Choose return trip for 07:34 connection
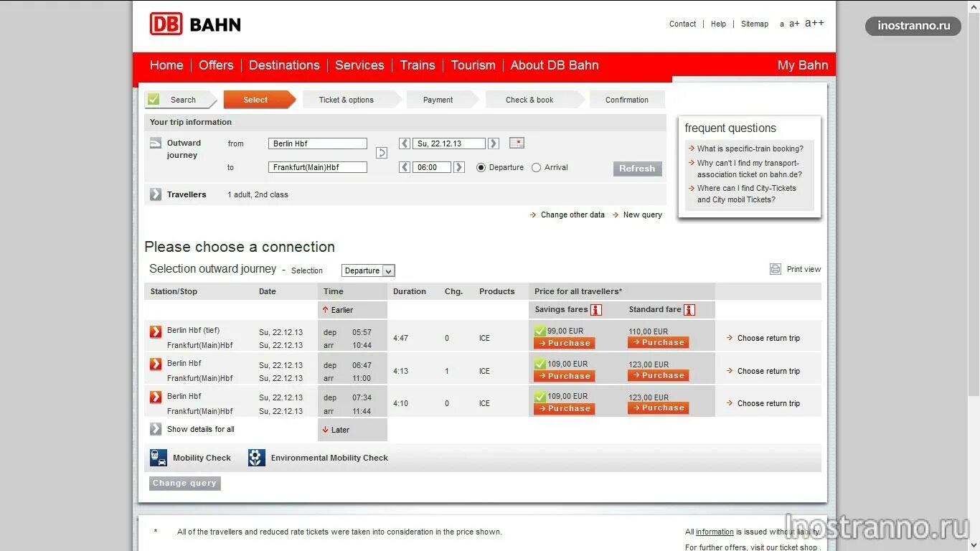 click(763, 403)
